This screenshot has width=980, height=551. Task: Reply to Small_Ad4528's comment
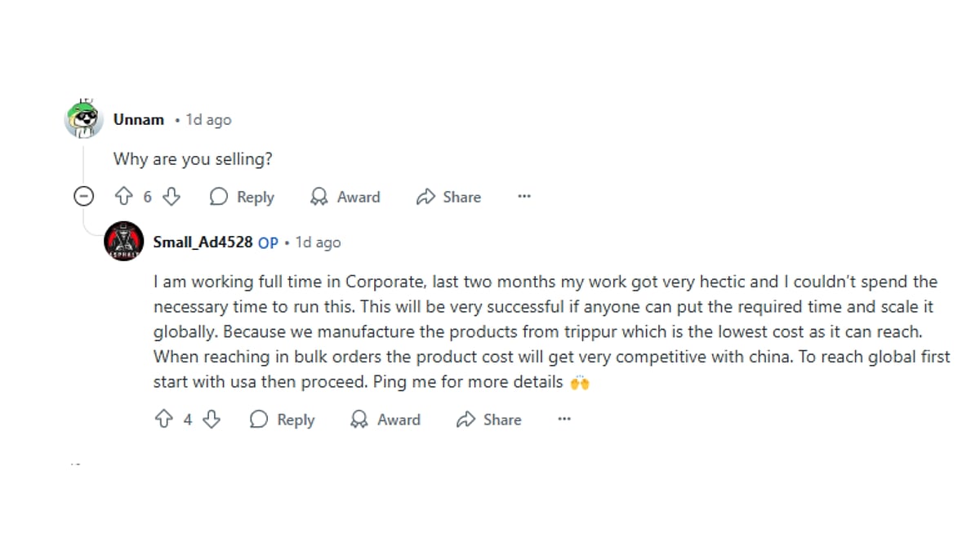pos(282,420)
